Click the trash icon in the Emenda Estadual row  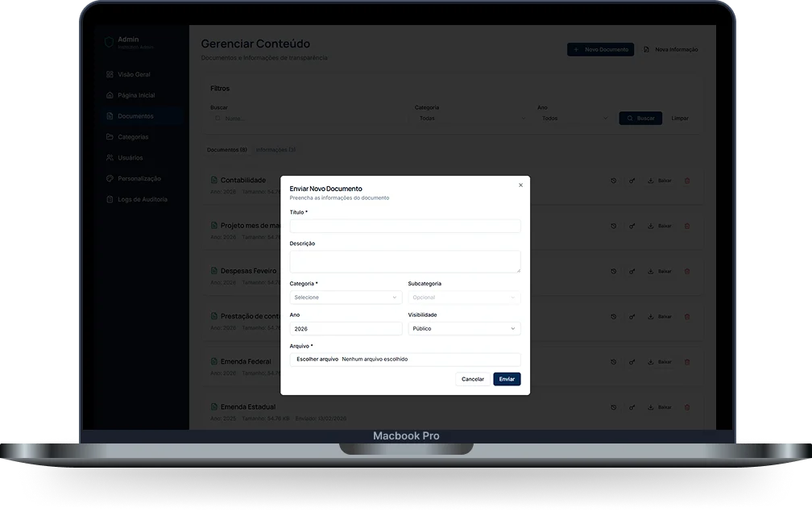click(x=687, y=407)
